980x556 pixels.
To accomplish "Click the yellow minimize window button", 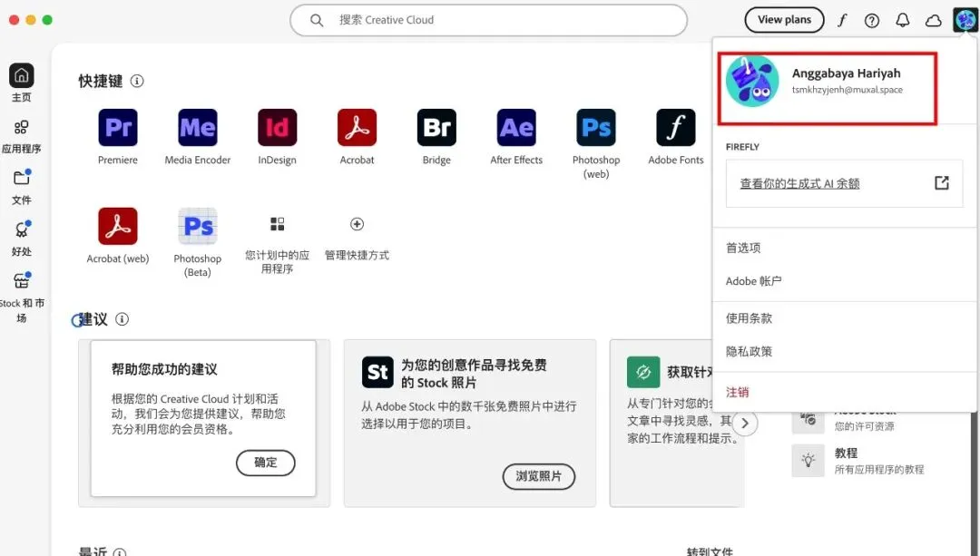I will coord(31,20).
